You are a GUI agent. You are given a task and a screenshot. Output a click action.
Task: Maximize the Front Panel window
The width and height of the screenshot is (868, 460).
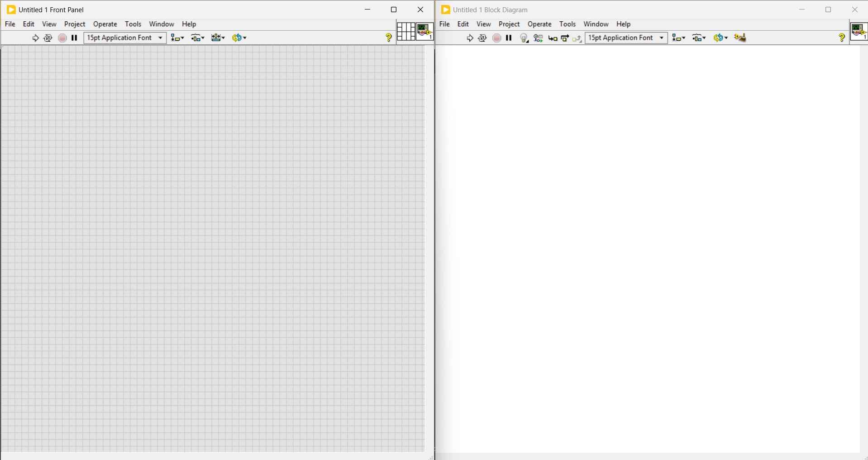tap(394, 10)
